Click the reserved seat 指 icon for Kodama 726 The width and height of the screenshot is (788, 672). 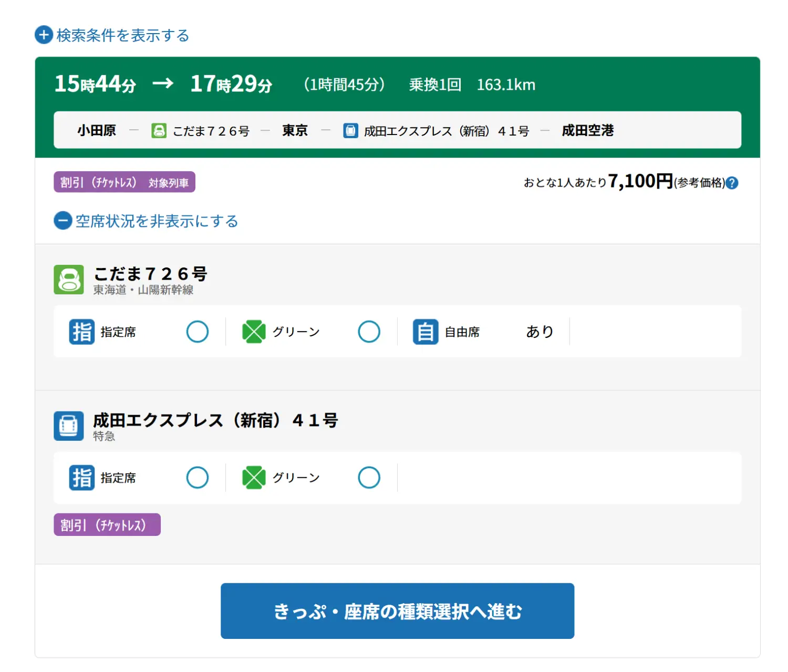(x=82, y=332)
